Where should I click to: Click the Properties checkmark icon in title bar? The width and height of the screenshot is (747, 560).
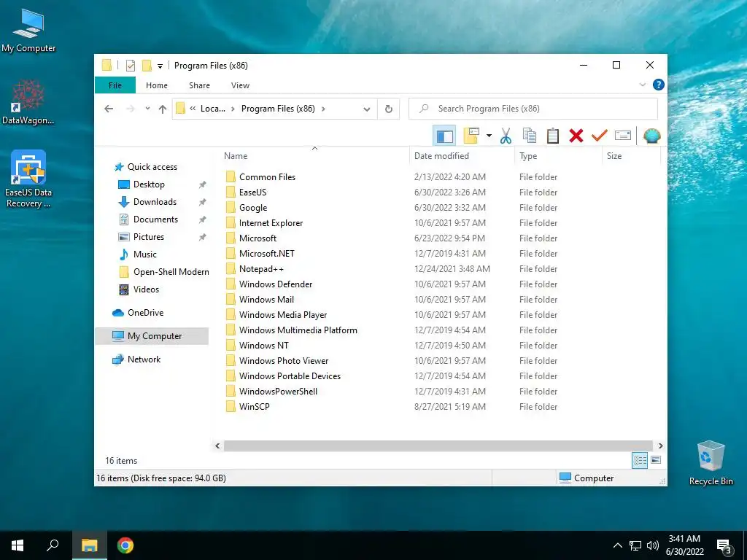(130, 66)
